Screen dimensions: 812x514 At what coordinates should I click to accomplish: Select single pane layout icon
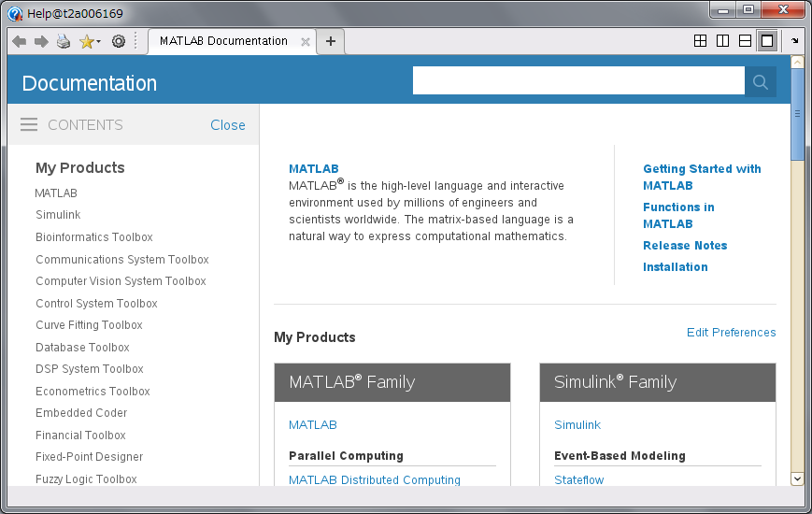click(x=767, y=40)
